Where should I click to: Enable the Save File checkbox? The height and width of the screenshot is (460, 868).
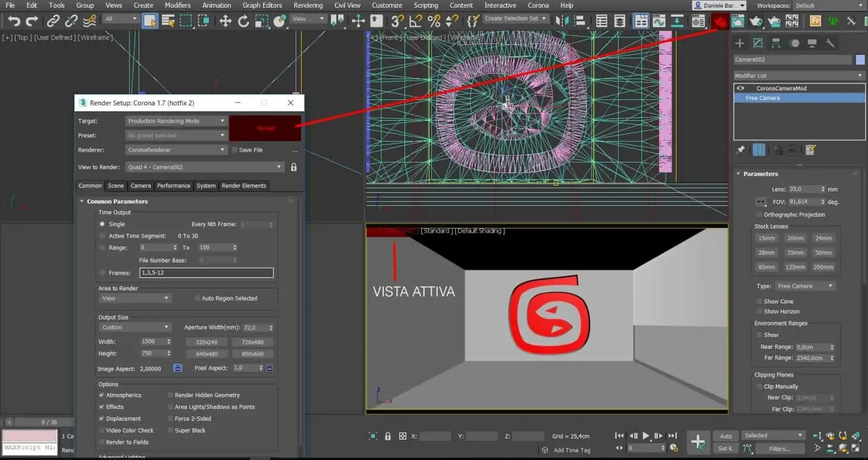(x=234, y=150)
